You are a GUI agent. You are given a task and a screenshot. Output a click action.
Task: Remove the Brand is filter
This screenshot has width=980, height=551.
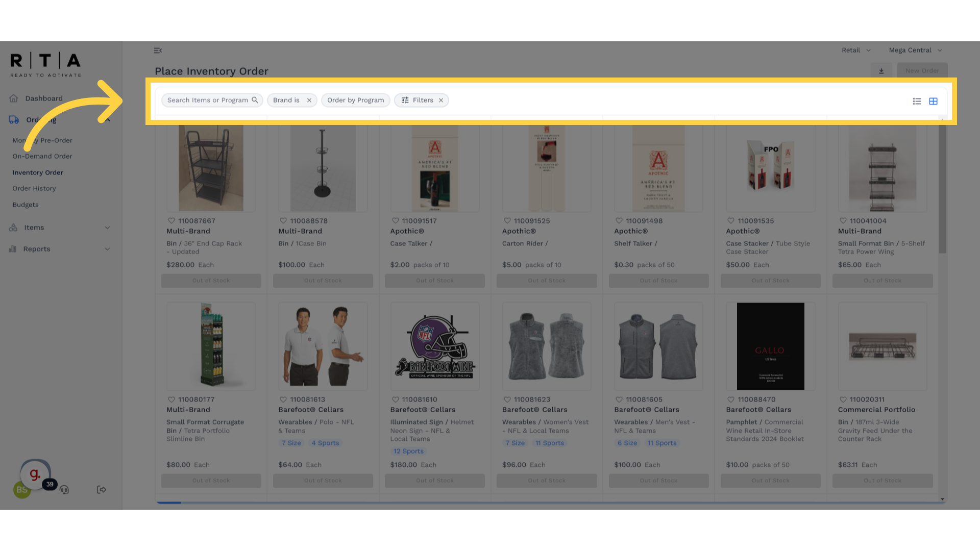[x=309, y=101]
